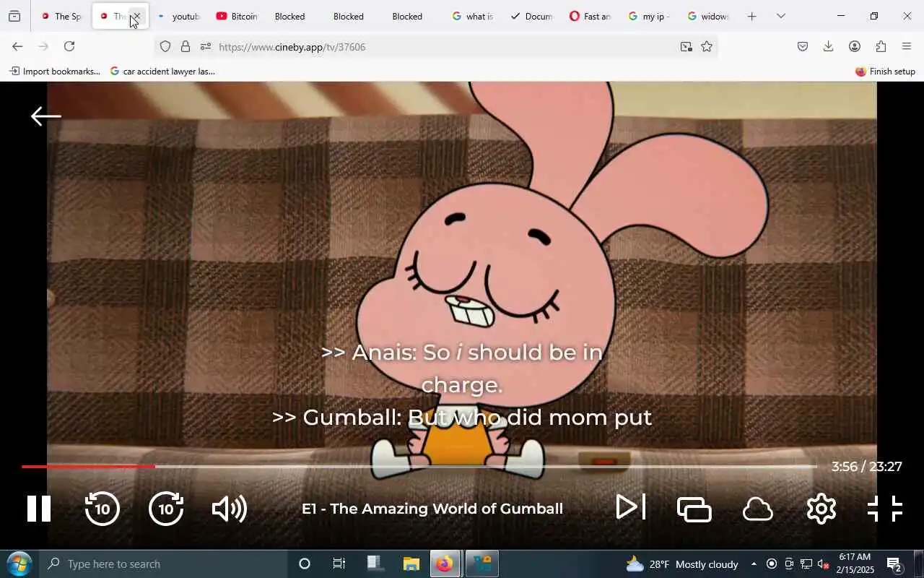Image resolution: width=924 pixels, height=578 pixels.
Task: Switch to the 'Fast an' Opera tab
Action: click(x=590, y=16)
